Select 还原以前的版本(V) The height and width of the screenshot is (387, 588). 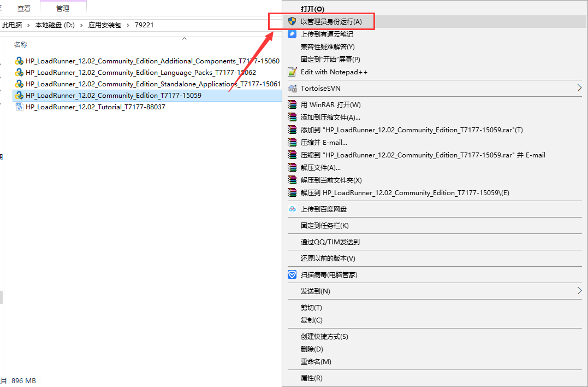tap(435, 258)
